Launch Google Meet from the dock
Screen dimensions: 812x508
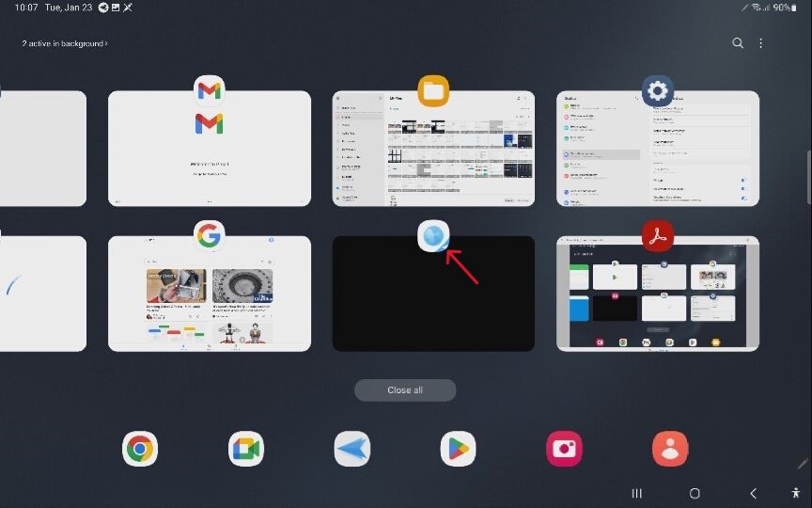coord(246,449)
